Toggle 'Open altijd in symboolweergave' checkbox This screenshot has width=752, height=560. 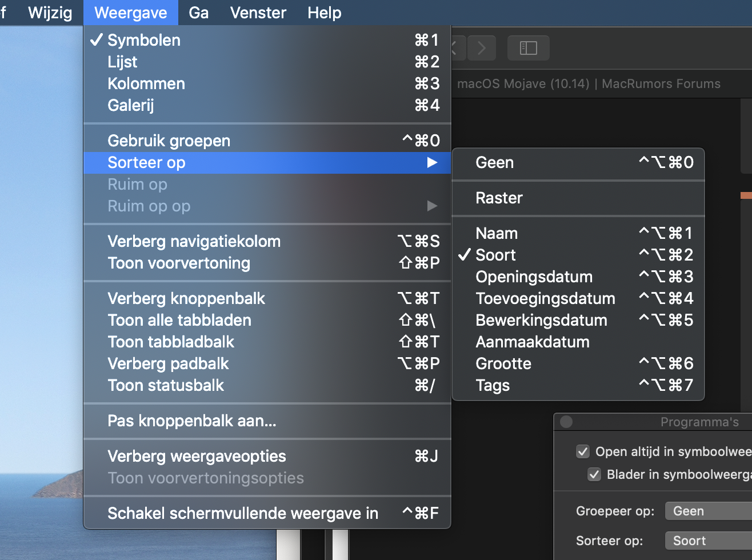pos(583,452)
